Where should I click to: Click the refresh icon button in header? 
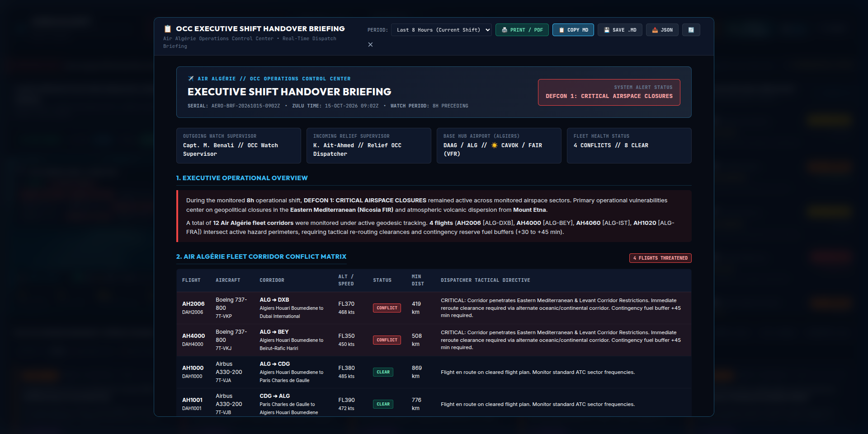coord(691,30)
